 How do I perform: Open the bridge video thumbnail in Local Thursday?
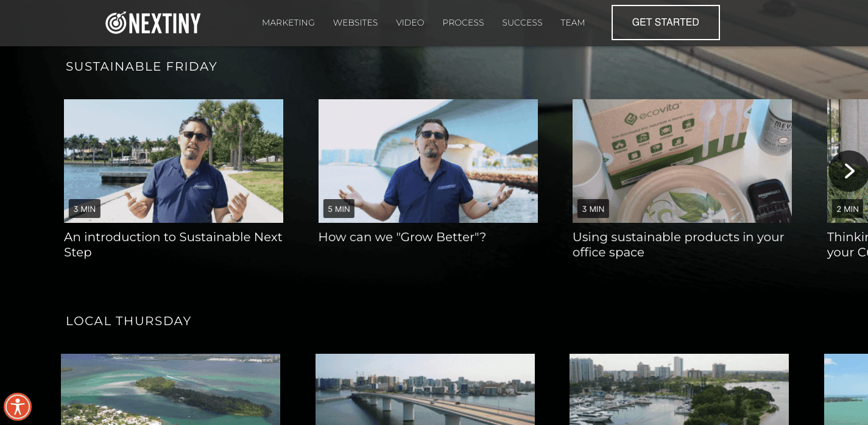pyautogui.click(x=425, y=390)
